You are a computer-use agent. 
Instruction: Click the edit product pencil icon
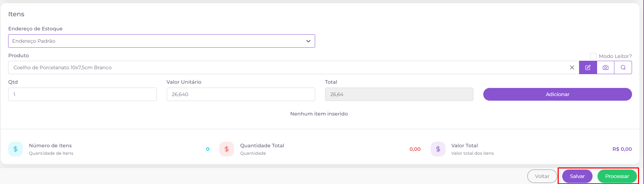[x=588, y=67]
